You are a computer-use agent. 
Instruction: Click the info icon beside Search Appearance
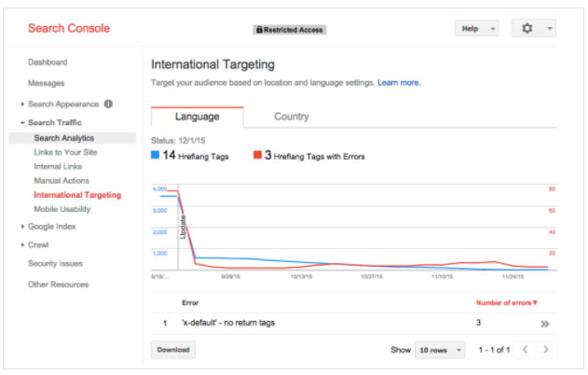point(109,104)
